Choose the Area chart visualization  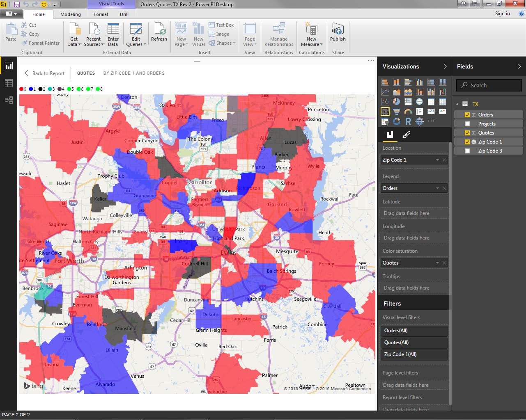(396, 92)
